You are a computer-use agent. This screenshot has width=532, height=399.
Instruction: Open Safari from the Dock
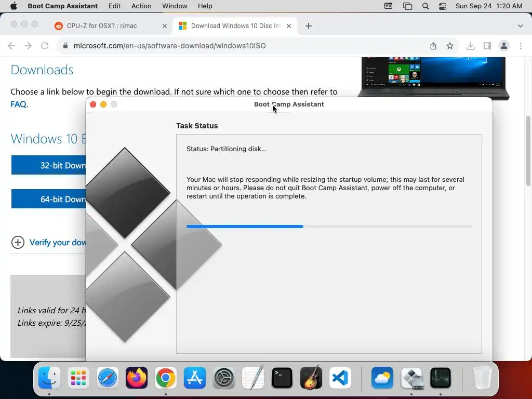pyautogui.click(x=108, y=378)
